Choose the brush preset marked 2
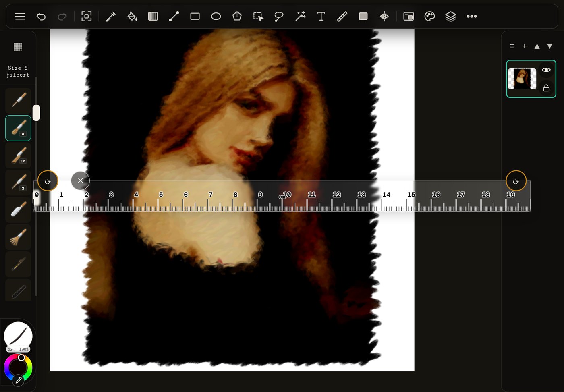This screenshot has height=392, width=564. click(x=18, y=182)
